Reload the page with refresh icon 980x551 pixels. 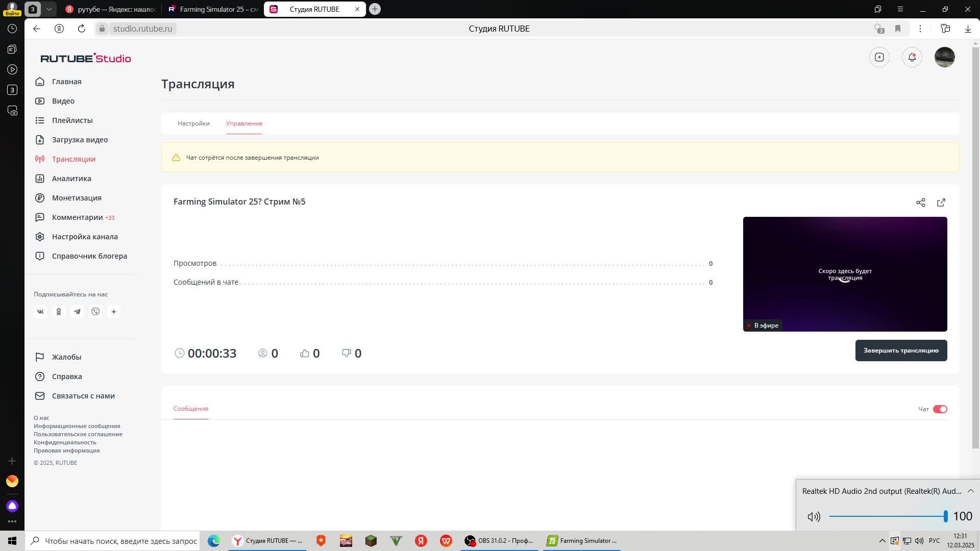[82, 29]
